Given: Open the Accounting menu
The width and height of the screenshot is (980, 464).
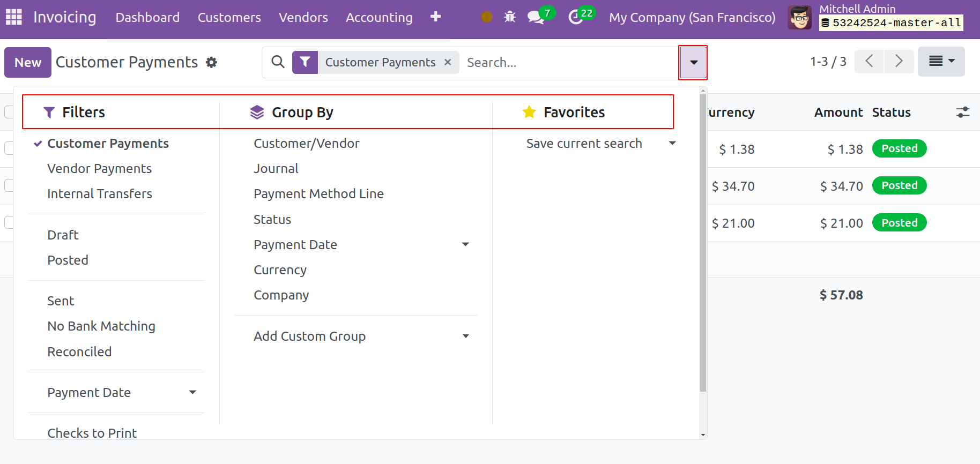Looking at the screenshot, I should coord(379,18).
